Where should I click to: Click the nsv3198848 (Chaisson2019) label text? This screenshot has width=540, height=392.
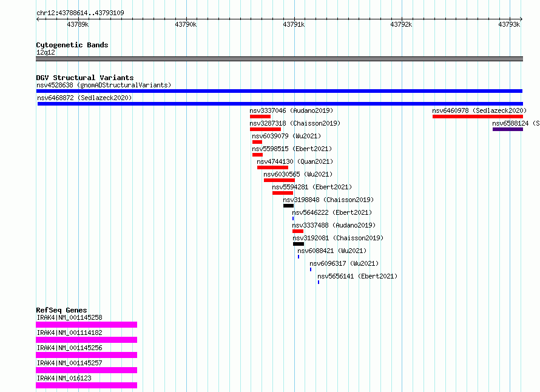coord(328,200)
